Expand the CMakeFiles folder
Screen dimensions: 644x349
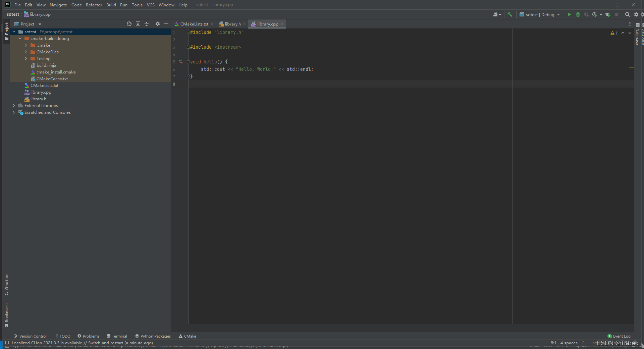pyautogui.click(x=26, y=52)
